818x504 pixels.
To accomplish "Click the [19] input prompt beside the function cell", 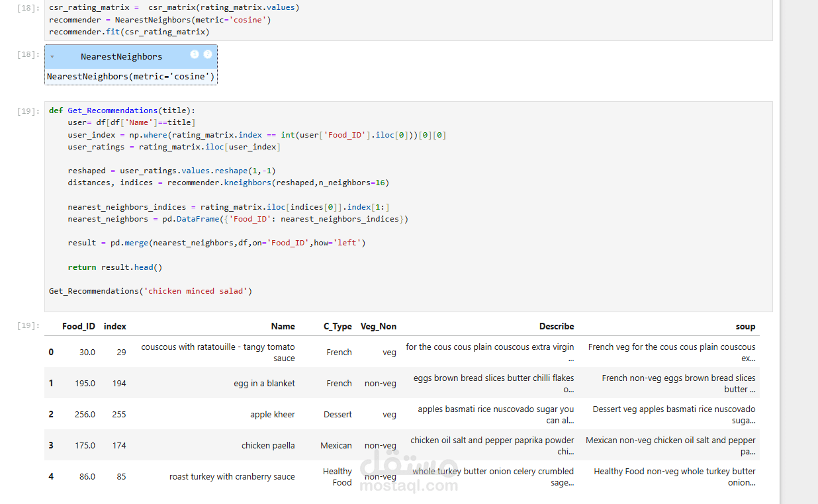I will coord(28,111).
